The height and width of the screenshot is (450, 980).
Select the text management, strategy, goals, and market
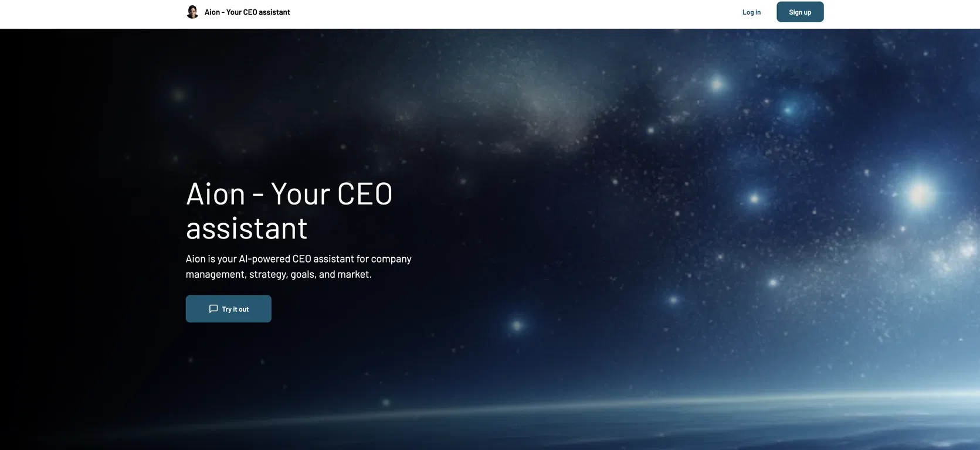click(x=279, y=274)
